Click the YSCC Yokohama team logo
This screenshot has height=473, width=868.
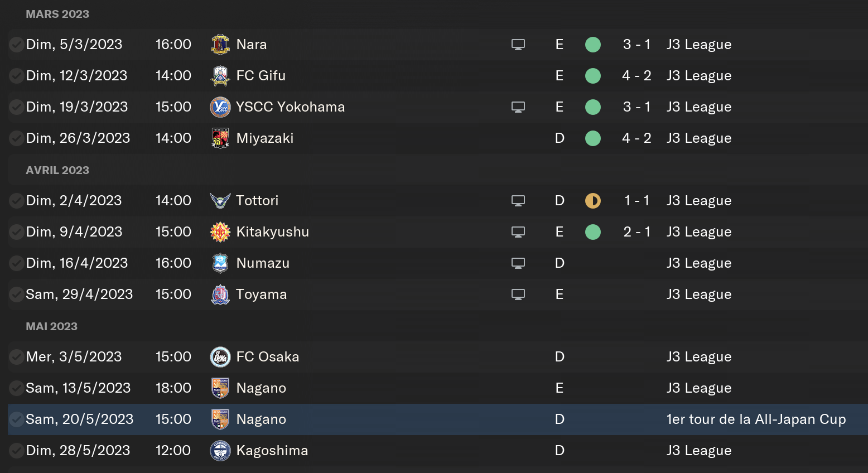coord(220,107)
